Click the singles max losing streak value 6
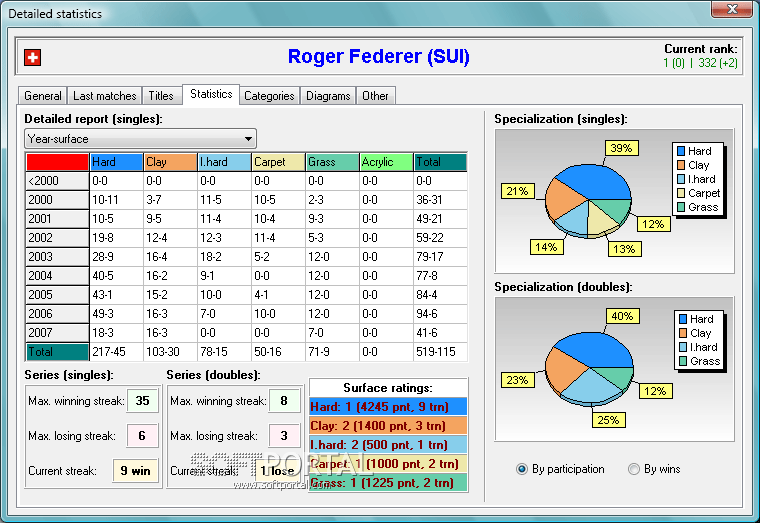Image resolution: width=760 pixels, height=523 pixels. click(x=142, y=436)
